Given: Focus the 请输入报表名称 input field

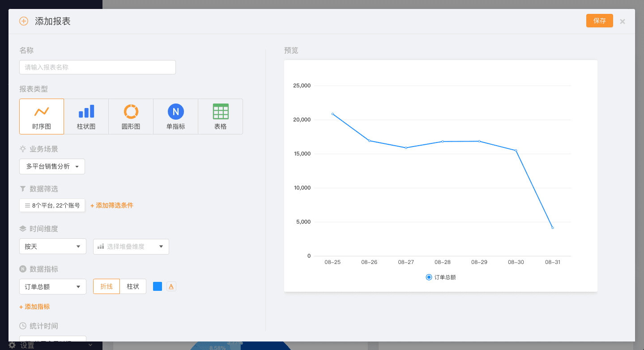Looking at the screenshot, I should [98, 67].
